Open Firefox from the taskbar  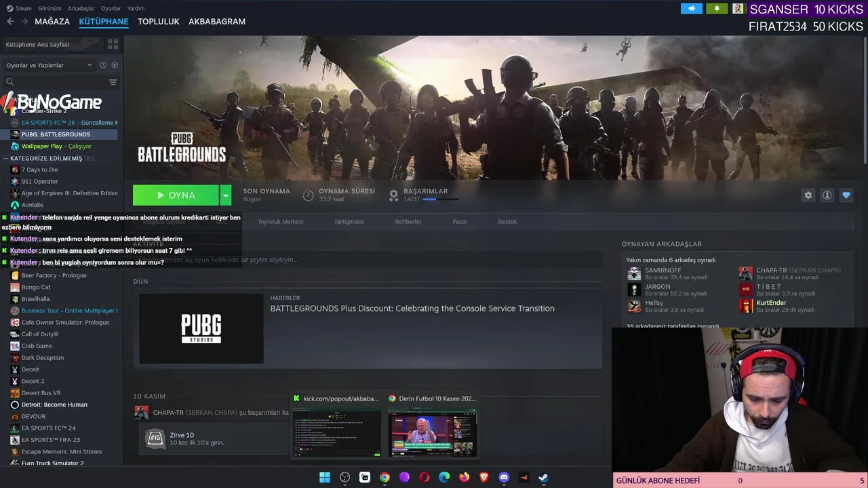[x=464, y=477]
